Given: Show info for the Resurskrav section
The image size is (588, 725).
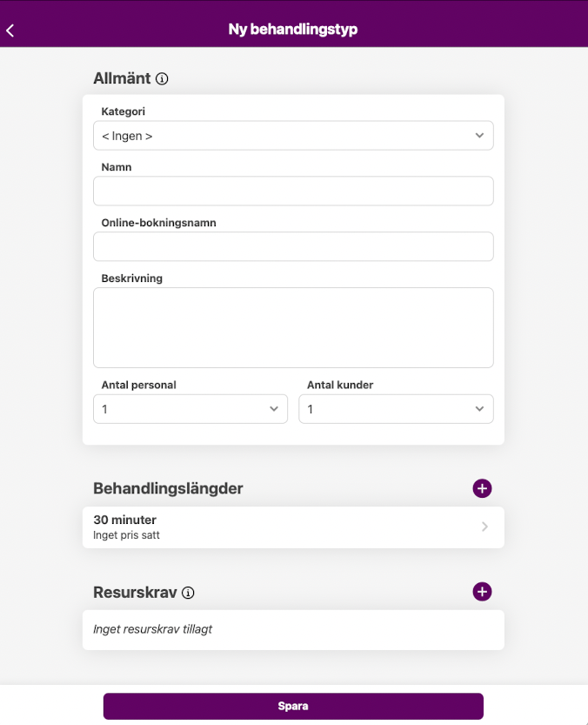Looking at the screenshot, I should click(188, 593).
